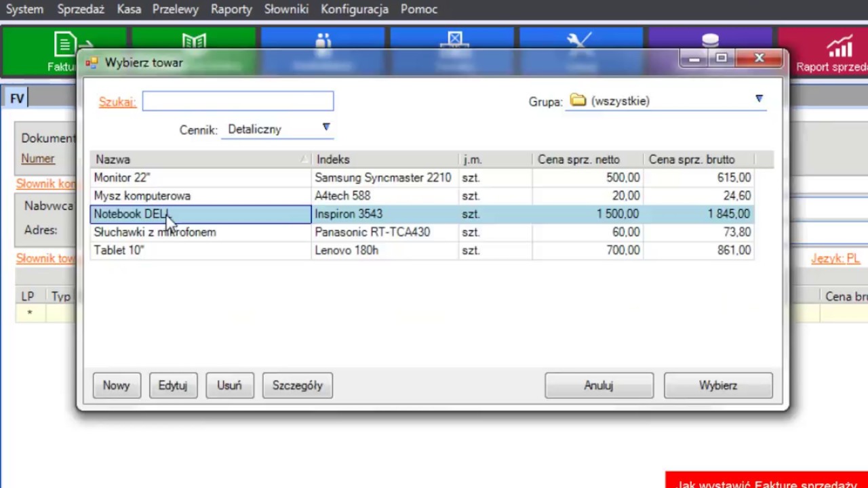Click the Język: PL link
Viewport: 868px width, 488px height.
coord(835,259)
